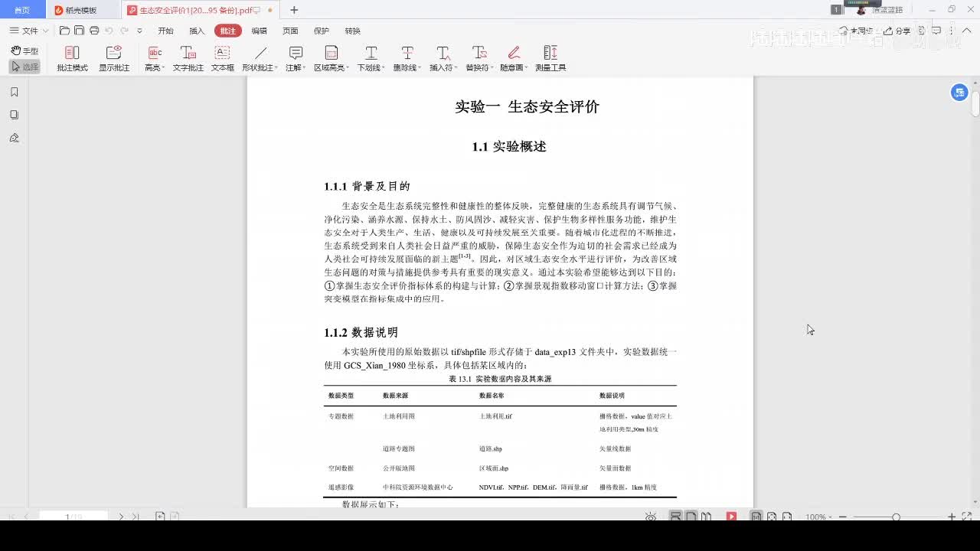Choose the Shape Annotation (形状批注) tool

click(x=259, y=58)
